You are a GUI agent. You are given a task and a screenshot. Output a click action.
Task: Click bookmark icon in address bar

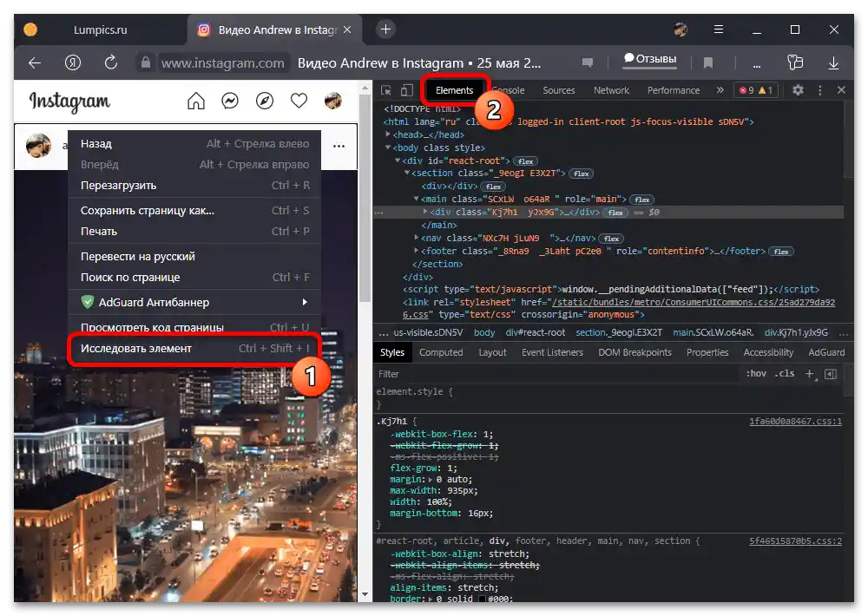[708, 63]
